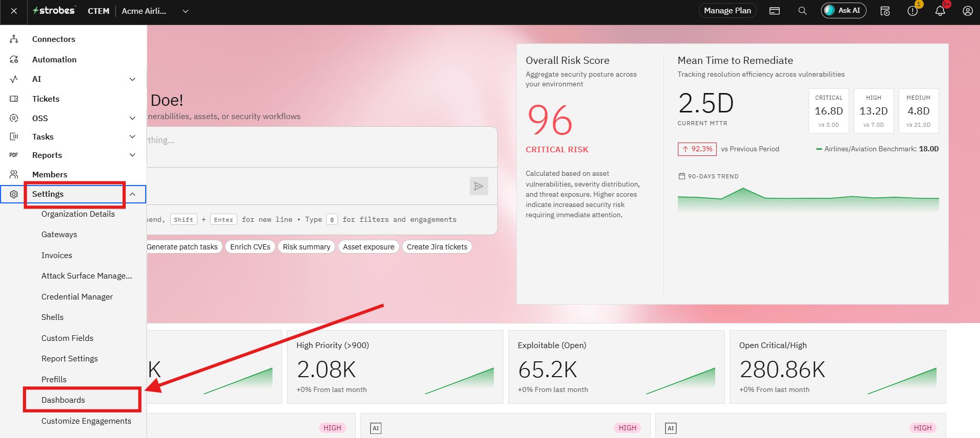Open Custom Fields in Settings
The image size is (980, 438).
[67, 338]
